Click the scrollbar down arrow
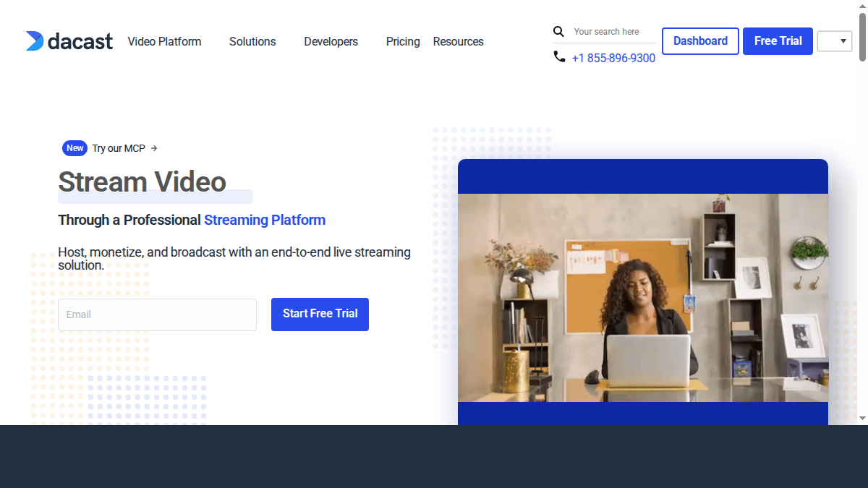The width and height of the screenshot is (868, 488). (862, 419)
